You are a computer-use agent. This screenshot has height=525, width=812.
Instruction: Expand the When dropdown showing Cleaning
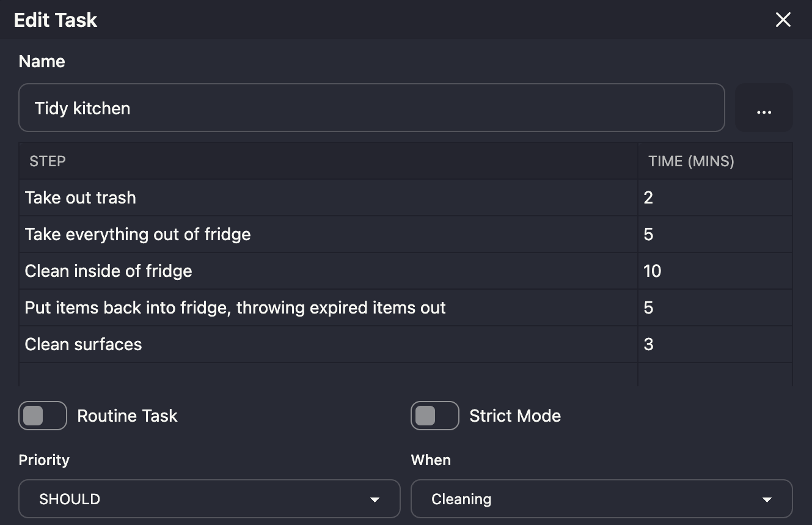[601, 499]
